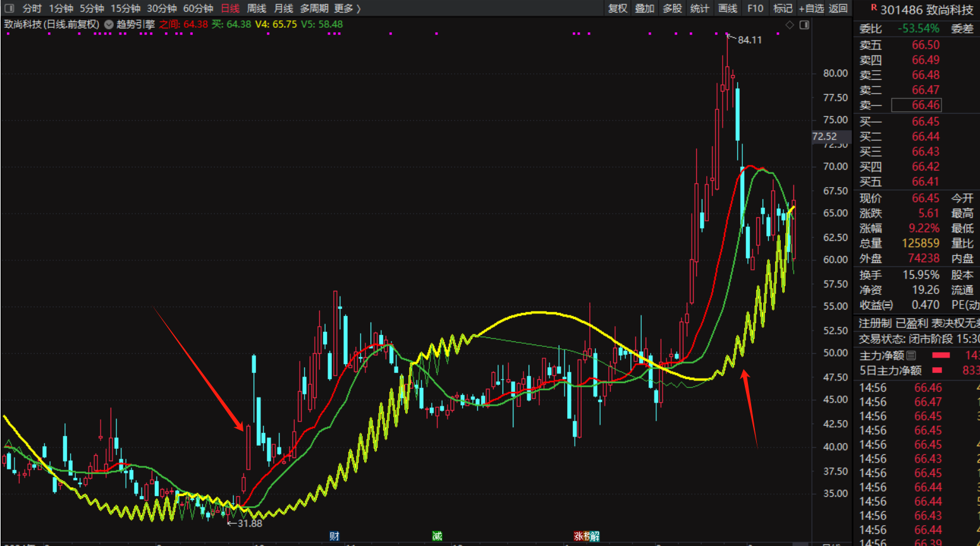The height and width of the screenshot is (546, 980).
Task: Open the 画线 drawing tools
Action: tap(728, 8)
